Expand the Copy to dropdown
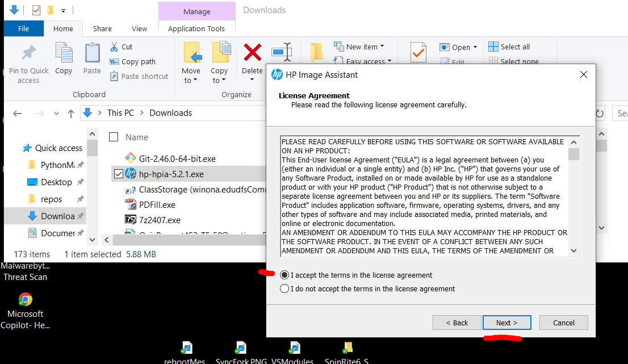 [224, 80]
